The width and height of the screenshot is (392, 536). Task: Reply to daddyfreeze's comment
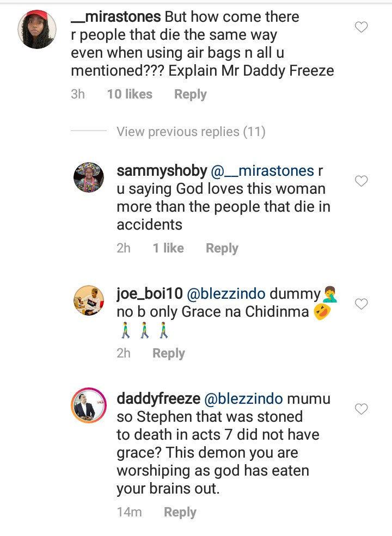180,512
